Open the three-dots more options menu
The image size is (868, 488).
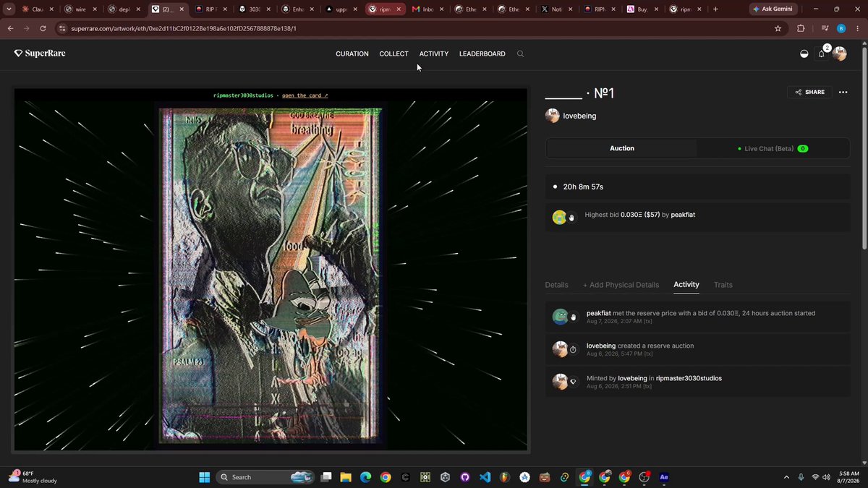click(x=843, y=92)
